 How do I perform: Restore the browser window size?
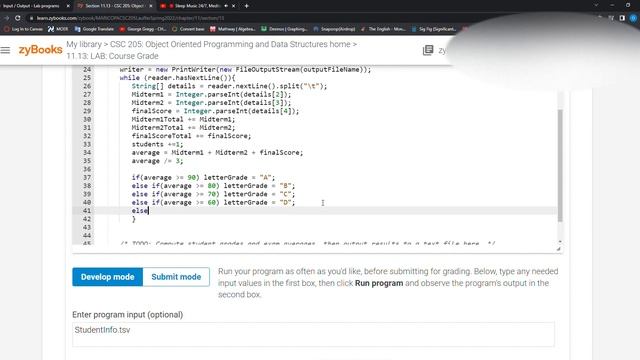(x=628, y=5)
